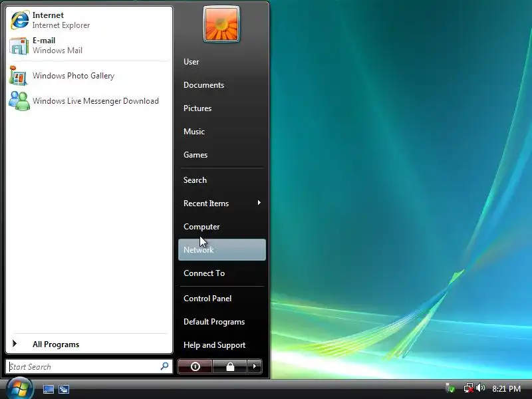Click the Show Desktop quick launch icon
Image resolution: width=532 pixels, height=399 pixels.
48,389
